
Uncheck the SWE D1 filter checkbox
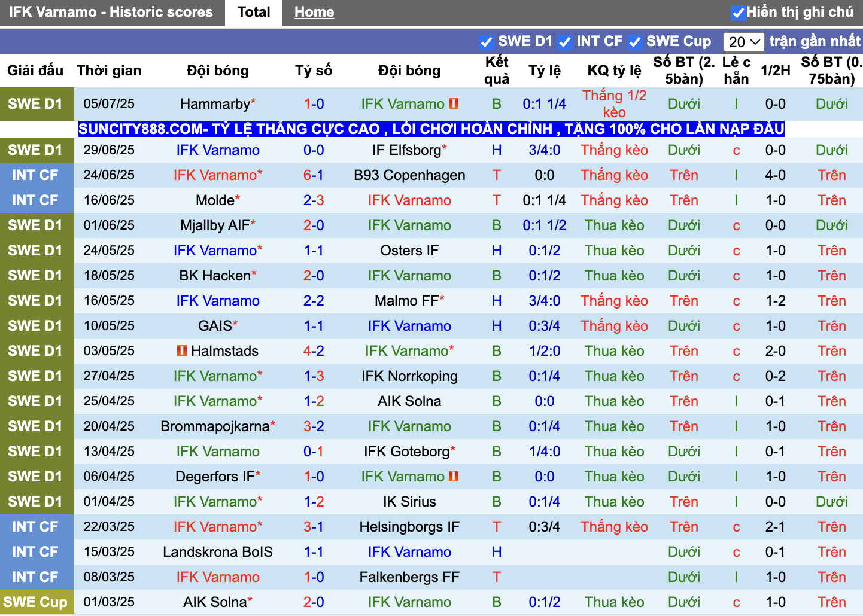click(486, 42)
